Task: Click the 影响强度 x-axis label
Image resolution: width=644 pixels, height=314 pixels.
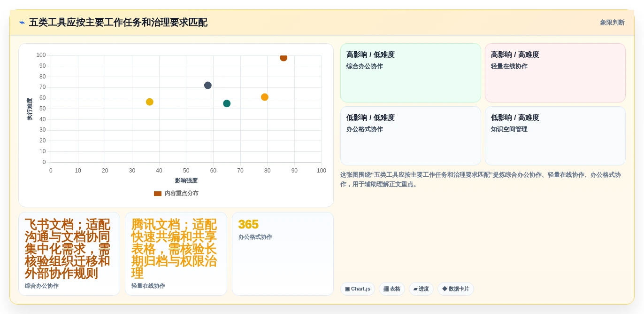Action: click(186, 181)
